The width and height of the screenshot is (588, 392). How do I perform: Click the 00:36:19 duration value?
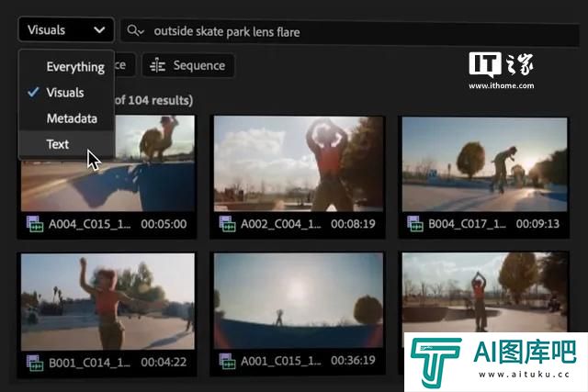353,361
